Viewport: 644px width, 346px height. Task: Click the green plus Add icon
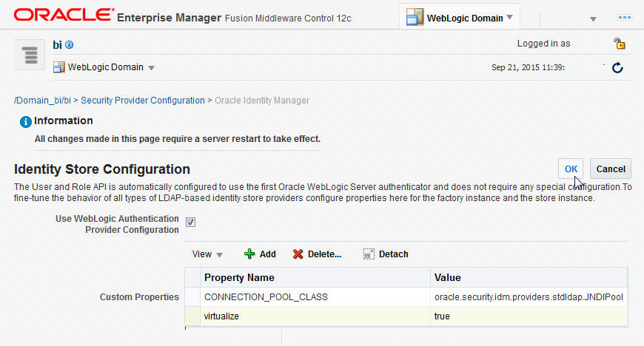pos(249,254)
